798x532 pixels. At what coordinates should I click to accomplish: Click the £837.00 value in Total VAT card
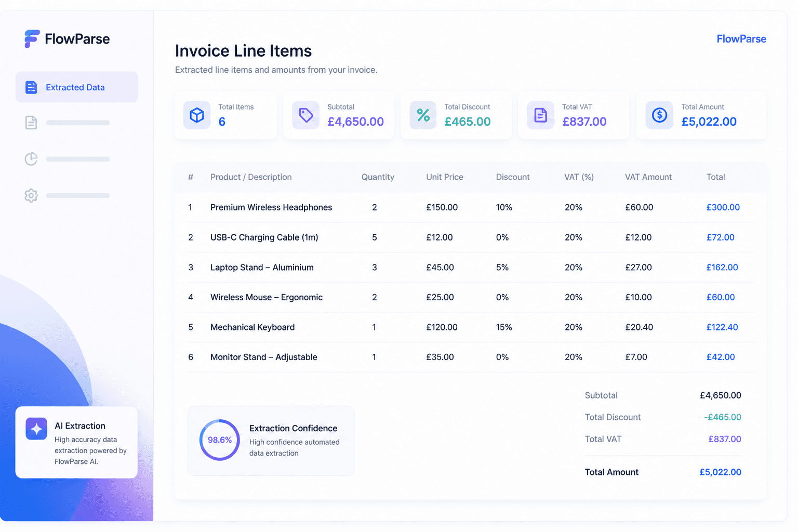click(584, 122)
